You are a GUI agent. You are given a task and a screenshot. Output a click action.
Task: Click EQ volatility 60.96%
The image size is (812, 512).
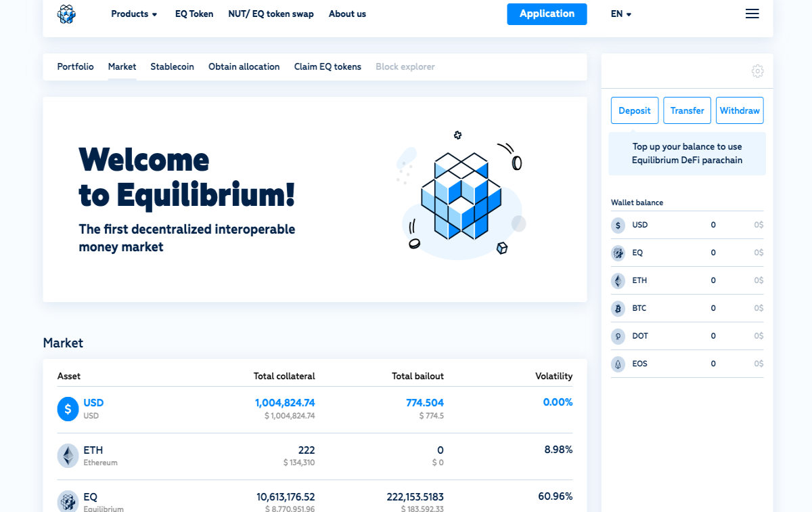(556, 496)
